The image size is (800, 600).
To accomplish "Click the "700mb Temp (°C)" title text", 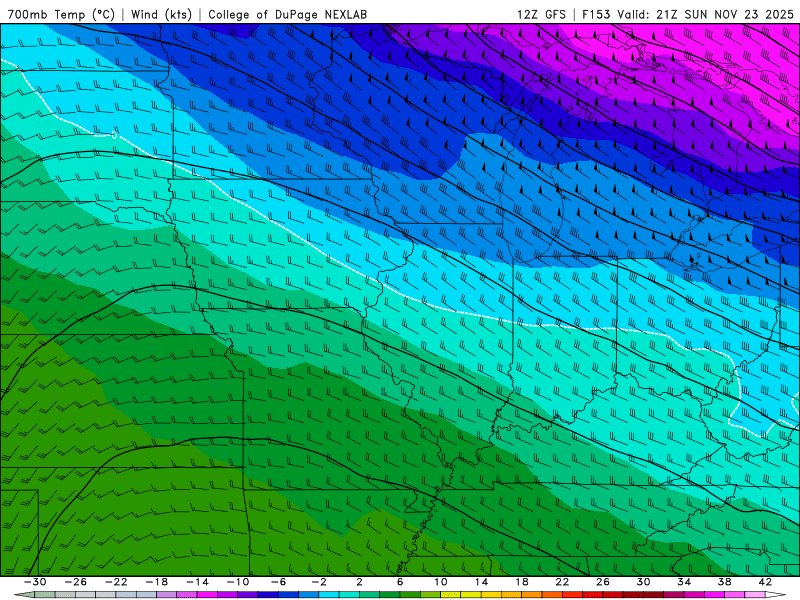I will [x=61, y=14].
